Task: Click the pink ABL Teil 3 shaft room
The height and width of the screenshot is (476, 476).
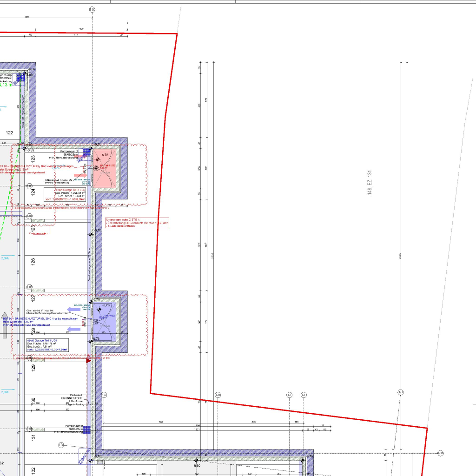Action: [104, 167]
